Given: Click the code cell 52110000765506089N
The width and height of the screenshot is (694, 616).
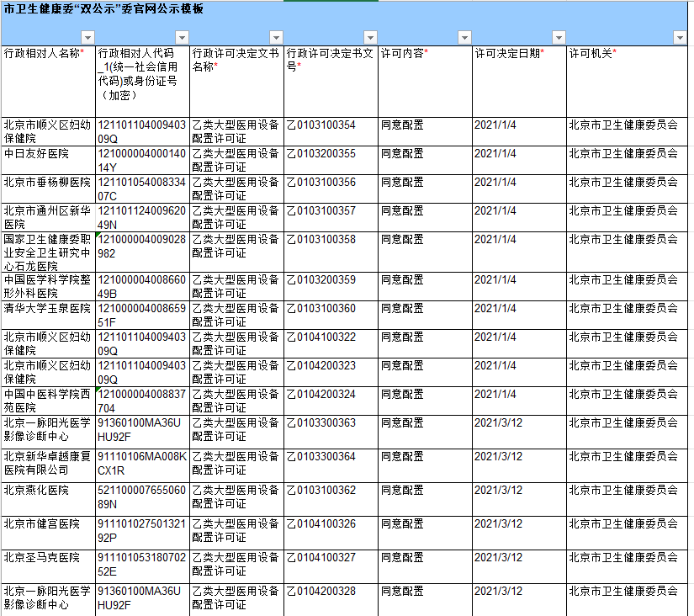Looking at the screenshot, I should click(142, 500).
